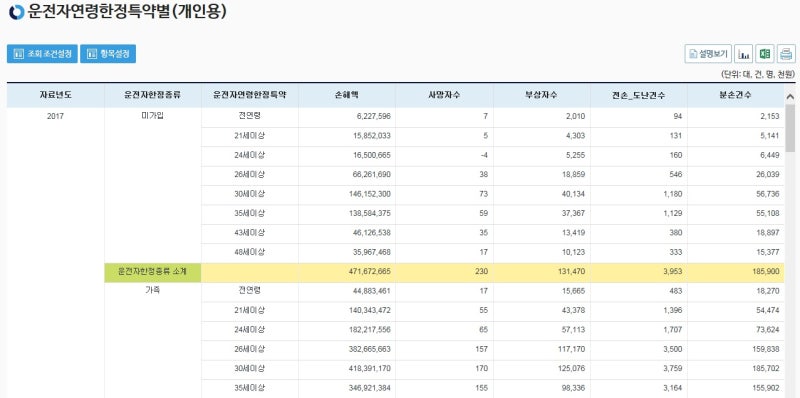800x398 pixels.
Task: Click the 48세이상 age clause cell
Action: tap(250, 252)
